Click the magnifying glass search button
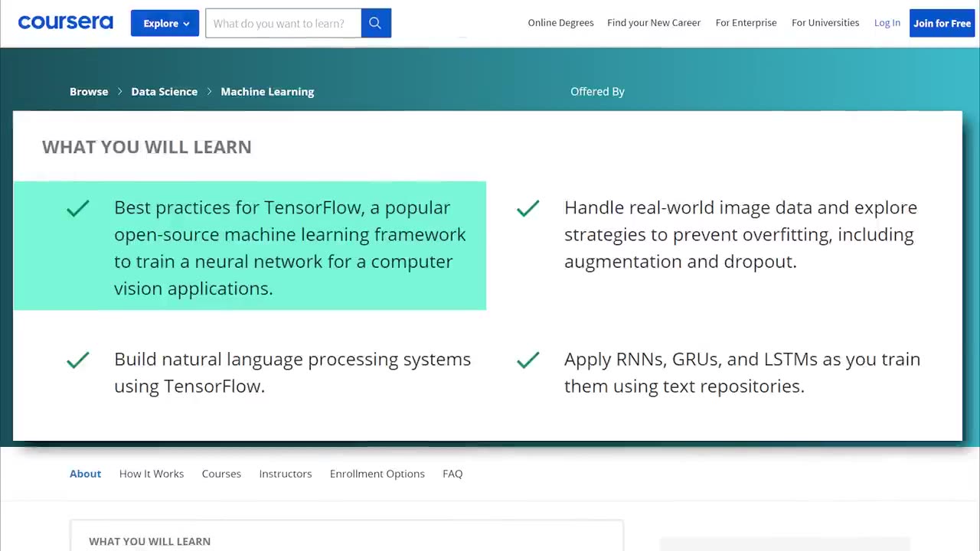 pos(376,23)
